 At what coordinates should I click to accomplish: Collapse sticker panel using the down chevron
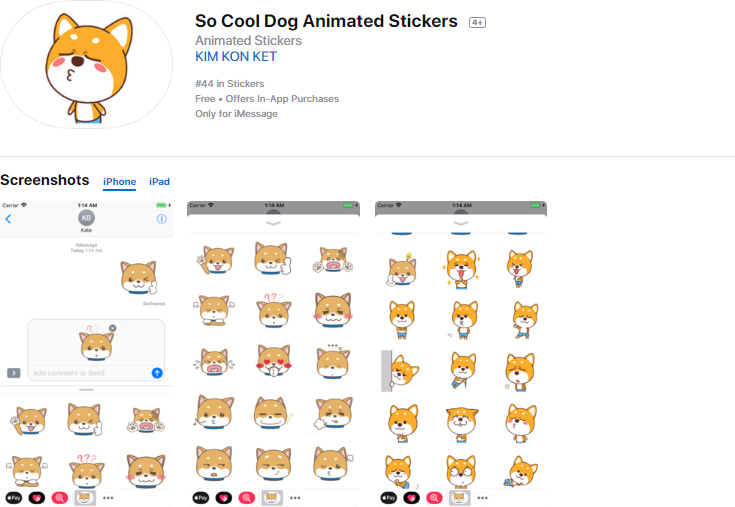click(273, 223)
